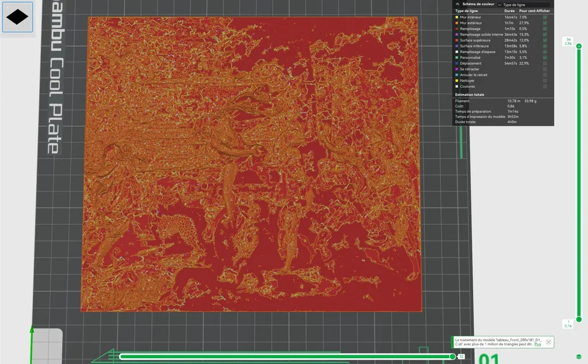
Task: Hide the Mur extérieur line type
Action: (x=544, y=23)
